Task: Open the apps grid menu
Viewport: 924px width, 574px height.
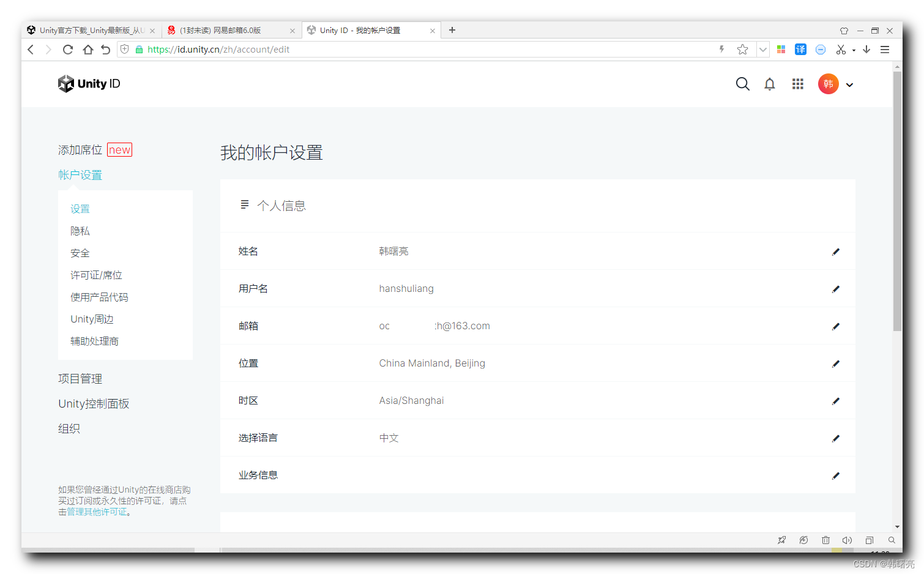Action: pyautogui.click(x=797, y=84)
